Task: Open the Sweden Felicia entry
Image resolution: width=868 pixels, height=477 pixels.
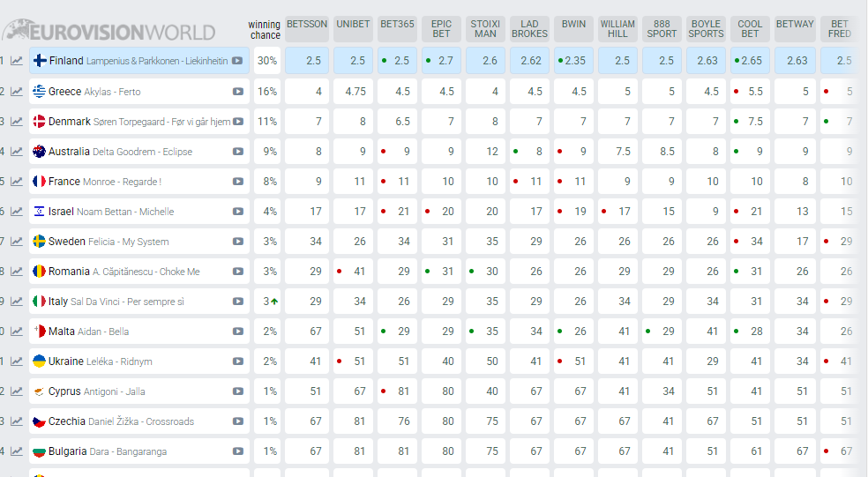Action: (139, 242)
